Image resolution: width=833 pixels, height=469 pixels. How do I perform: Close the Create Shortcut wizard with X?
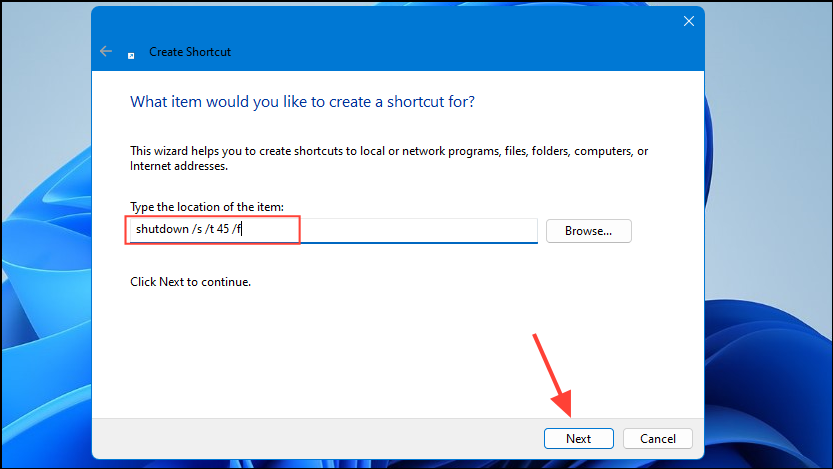[688, 21]
